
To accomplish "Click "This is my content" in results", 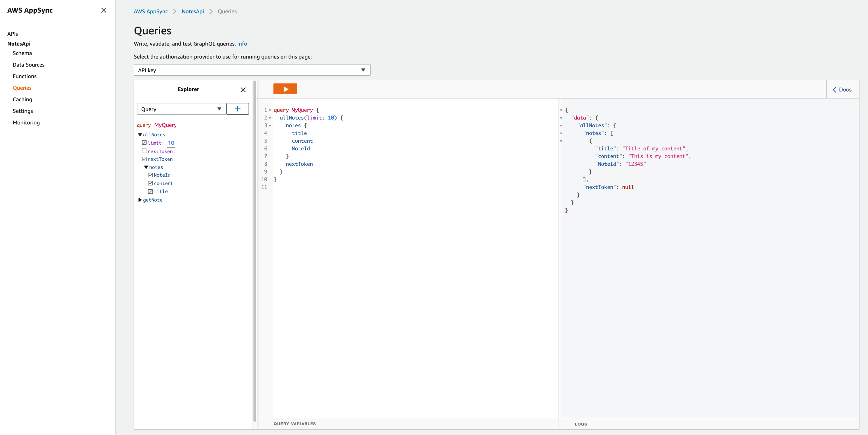I will (x=658, y=156).
